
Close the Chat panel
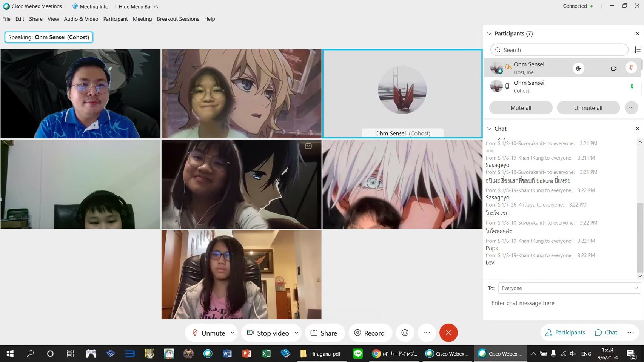(638, 129)
